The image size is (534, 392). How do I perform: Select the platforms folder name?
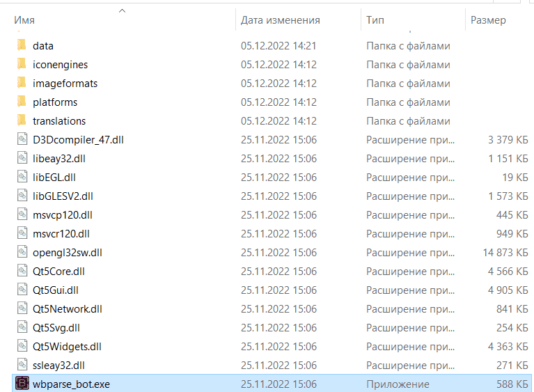[x=55, y=102]
